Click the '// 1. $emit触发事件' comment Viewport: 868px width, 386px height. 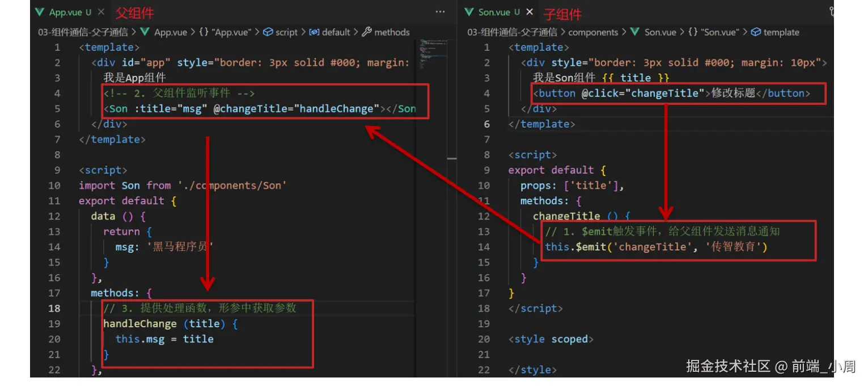662,232
